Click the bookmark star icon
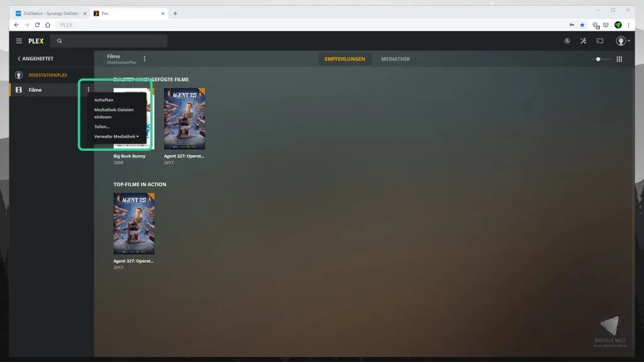644x362 pixels. [x=582, y=25]
